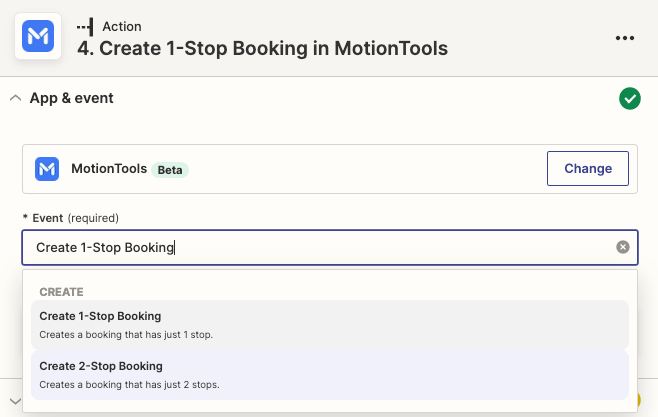Screen dimensions: 658x417
Task: Click 'Creates a booking that has just 1 stop.'
Action: coord(126,335)
